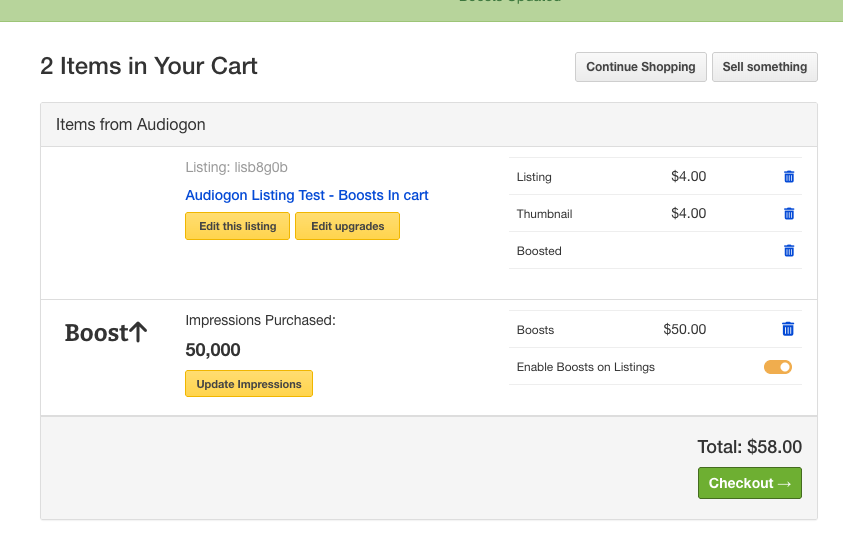Delete the Boosts $50.00 item
The image size is (843, 554).
pyautogui.click(x=788, y=329)
